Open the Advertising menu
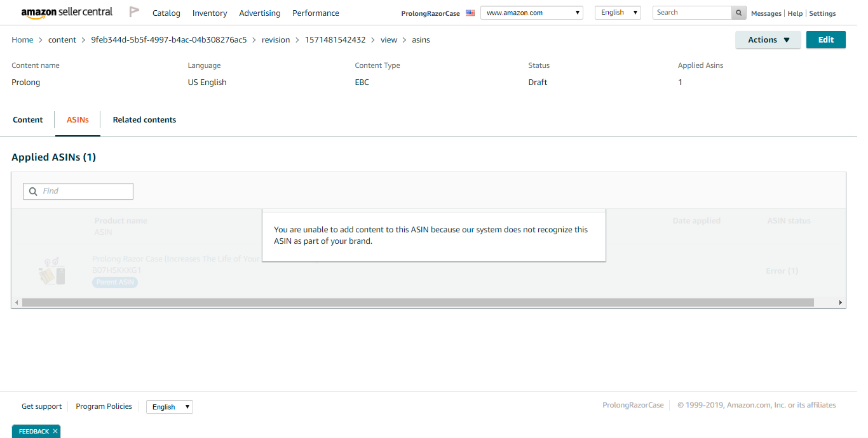868x438 pixels. [259, 13]
